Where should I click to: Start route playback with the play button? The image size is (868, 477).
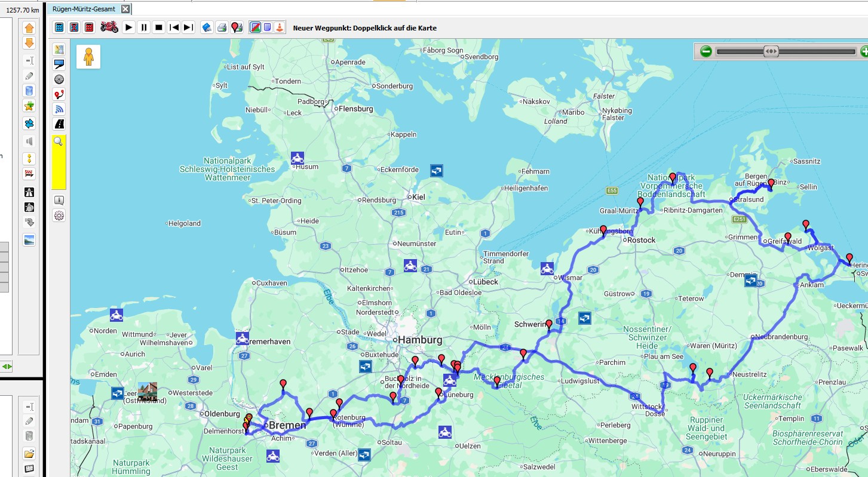pyautogui.click(x=128, y=27)
